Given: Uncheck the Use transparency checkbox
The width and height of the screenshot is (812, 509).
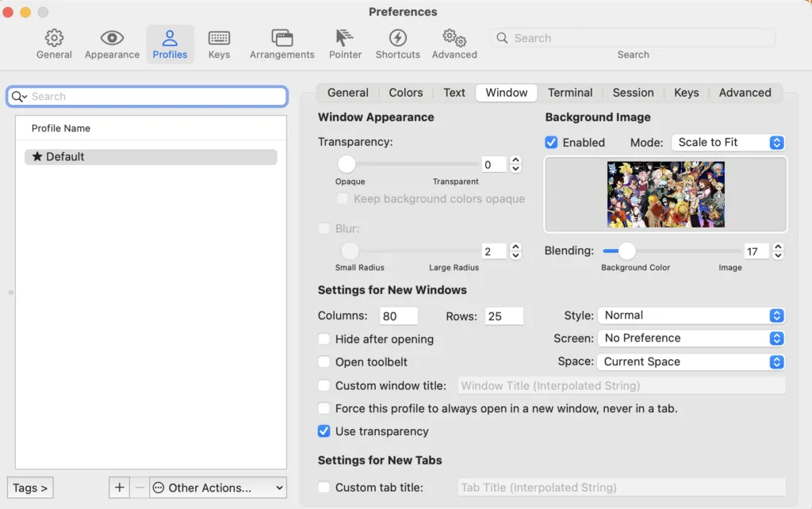Looking at the screenshot, I should click(324, 431).
